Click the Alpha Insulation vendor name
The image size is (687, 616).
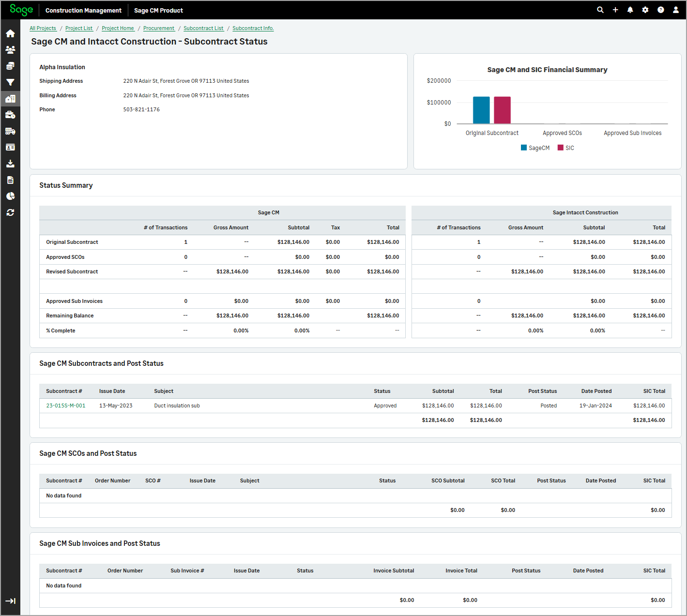62,67
